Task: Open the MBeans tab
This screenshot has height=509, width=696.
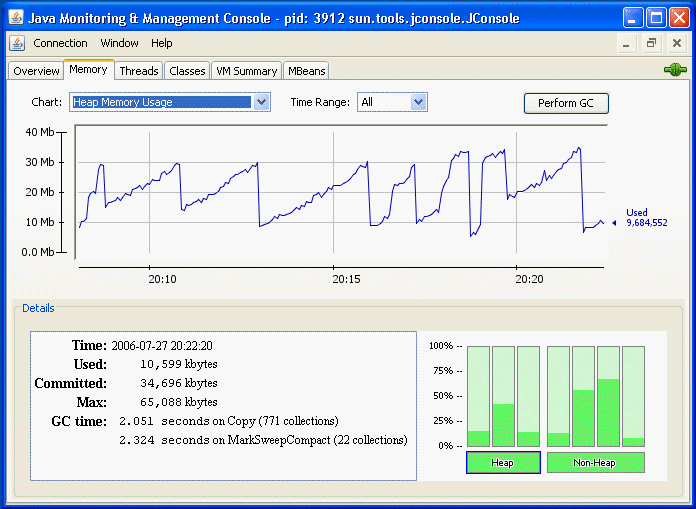Action: point(306,71)
